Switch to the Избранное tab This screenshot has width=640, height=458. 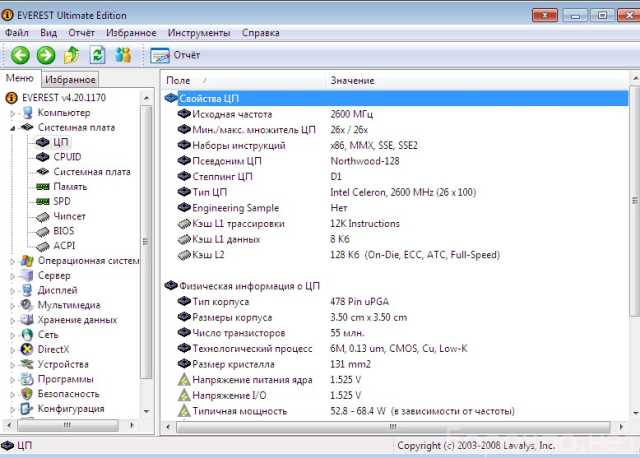point(71,79)
